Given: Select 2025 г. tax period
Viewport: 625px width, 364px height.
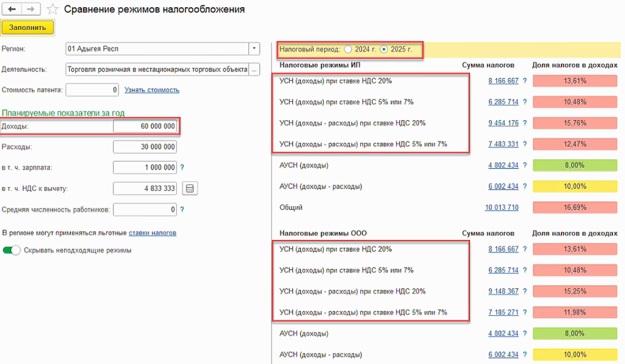Looking at the screenshot, I should [x=384, y=49].
